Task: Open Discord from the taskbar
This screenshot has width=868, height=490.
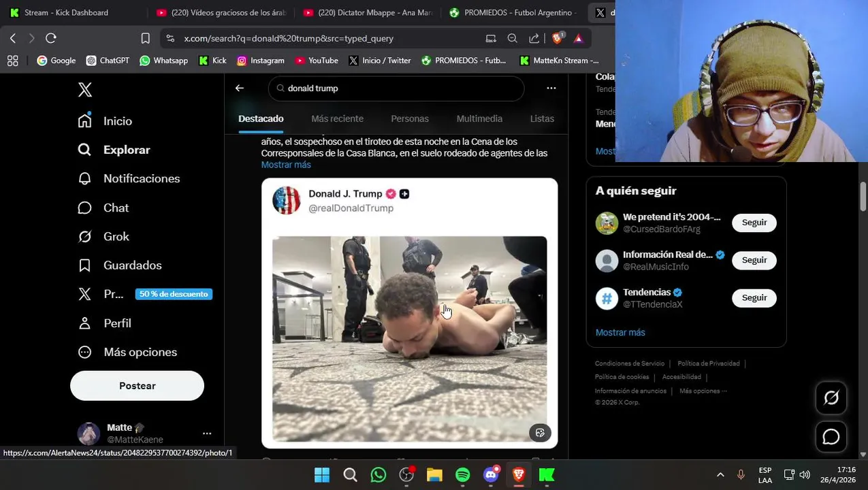Action: tap(490, 475)
